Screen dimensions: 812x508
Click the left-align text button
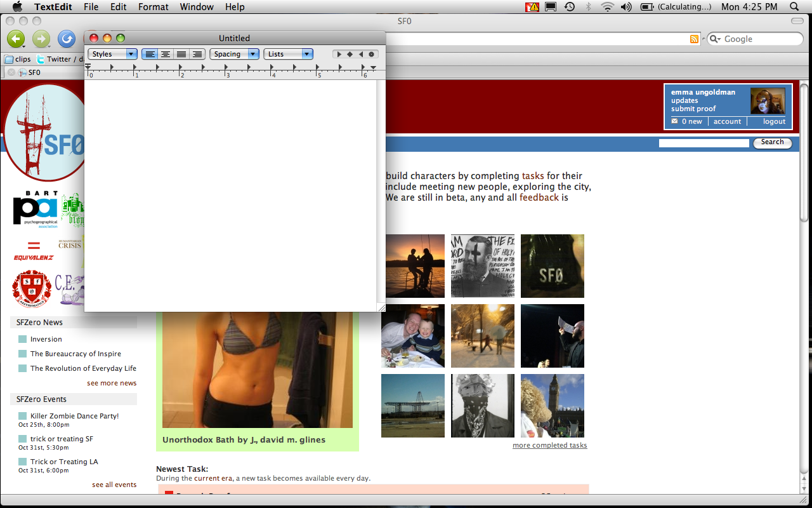pos(150,55)
